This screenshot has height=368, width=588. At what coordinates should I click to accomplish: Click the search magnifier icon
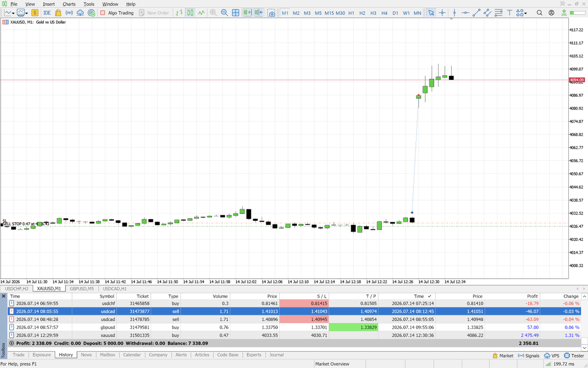tap(539, 13)
